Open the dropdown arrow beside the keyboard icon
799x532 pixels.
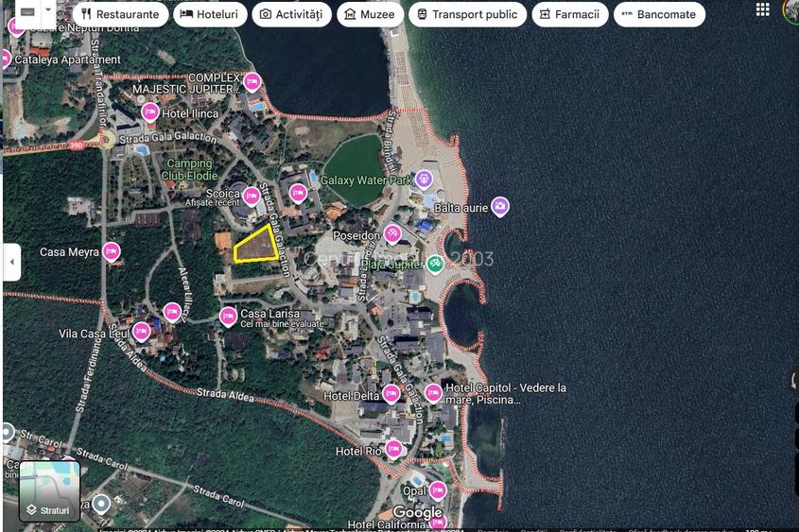click(48, 12)
